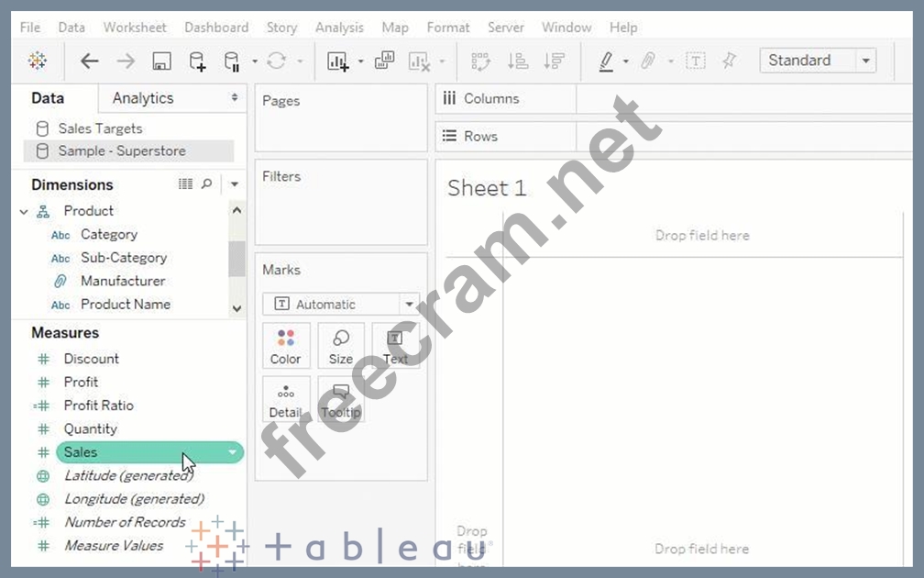Click the Color button on Marks card

coord(286,346)
